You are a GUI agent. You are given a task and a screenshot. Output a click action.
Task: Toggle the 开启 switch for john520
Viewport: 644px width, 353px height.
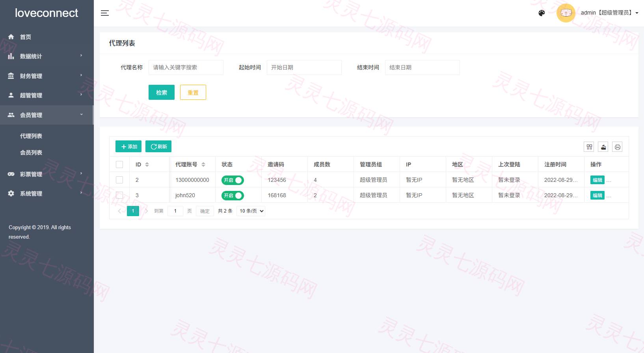[233, 196]
